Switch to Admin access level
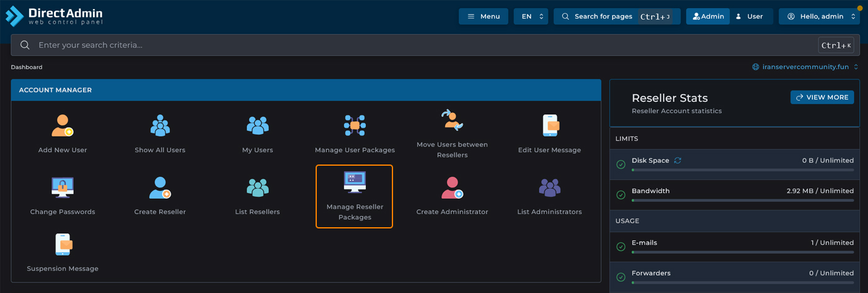 coord(708,17)
